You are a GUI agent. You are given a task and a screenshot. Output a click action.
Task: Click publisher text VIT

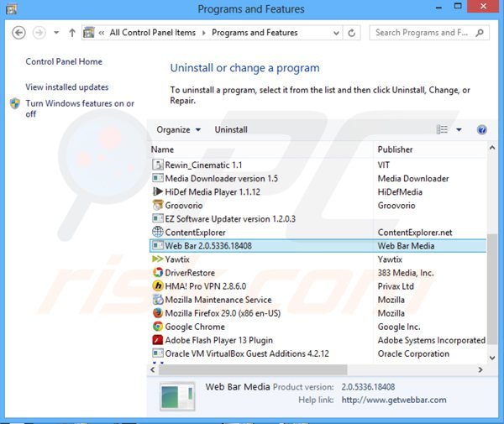[x=384, y=165]
